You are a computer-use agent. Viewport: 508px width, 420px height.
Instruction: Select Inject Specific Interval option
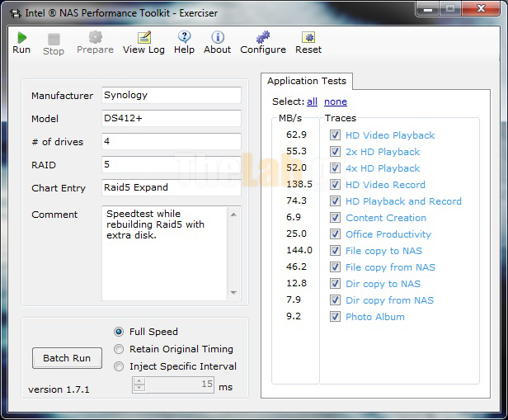pos(119,366)
